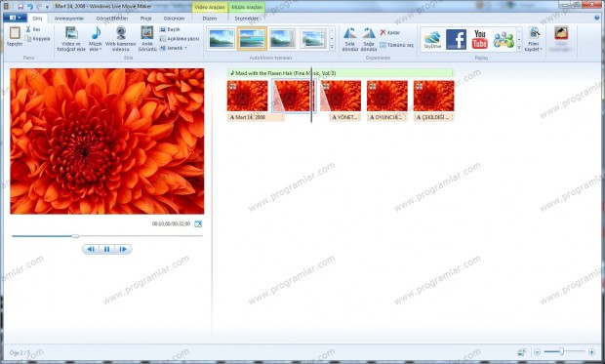Open the Müzik ekle music note dropdown
This screenshot has width=605, height=364.
[96, 39]
